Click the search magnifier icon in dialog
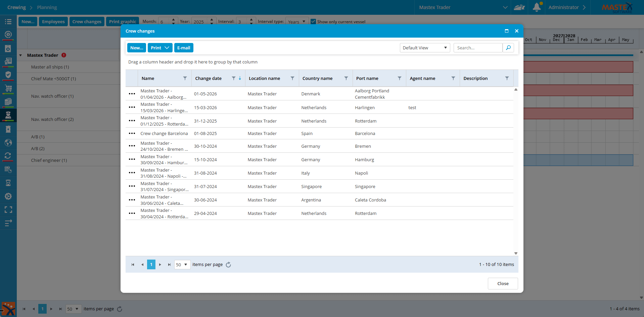The height and width of the screenshot is (317, 644). pyautogui.click(x=508, y=48)
